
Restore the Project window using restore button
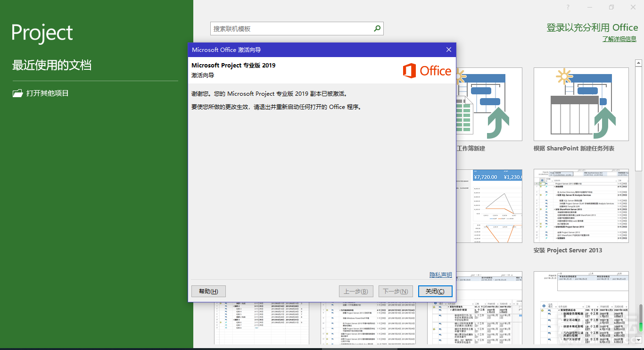coord(611,7)
